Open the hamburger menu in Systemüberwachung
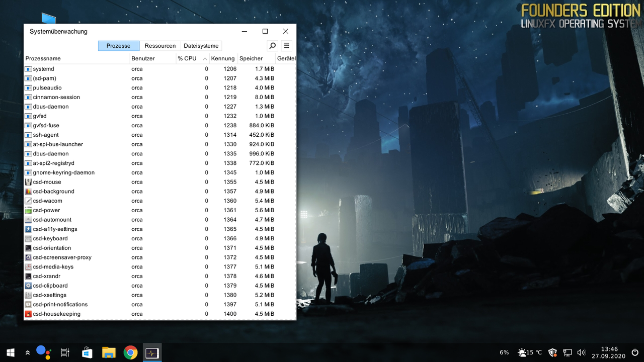Screen dimensions: 644x362 click(286, 46)
